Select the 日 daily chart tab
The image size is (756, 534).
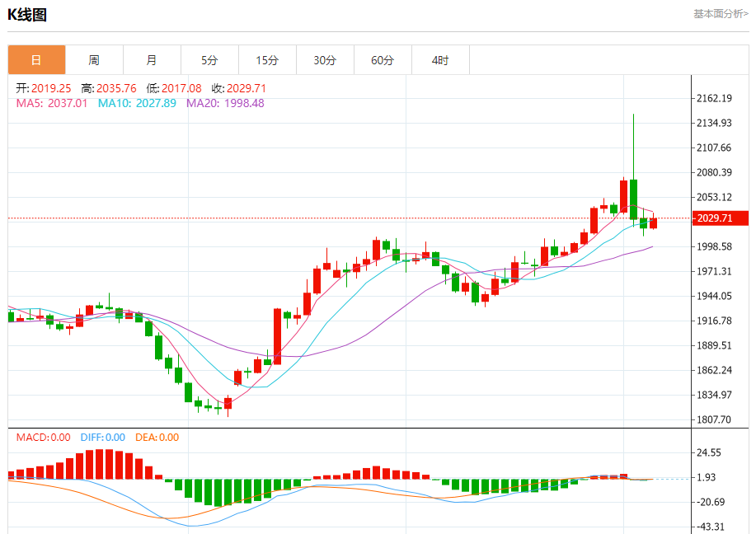[x=36, y=60]
